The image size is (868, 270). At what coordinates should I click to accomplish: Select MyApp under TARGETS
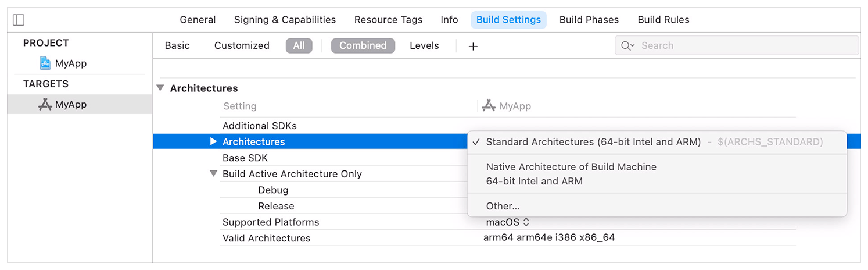(71, 105)
